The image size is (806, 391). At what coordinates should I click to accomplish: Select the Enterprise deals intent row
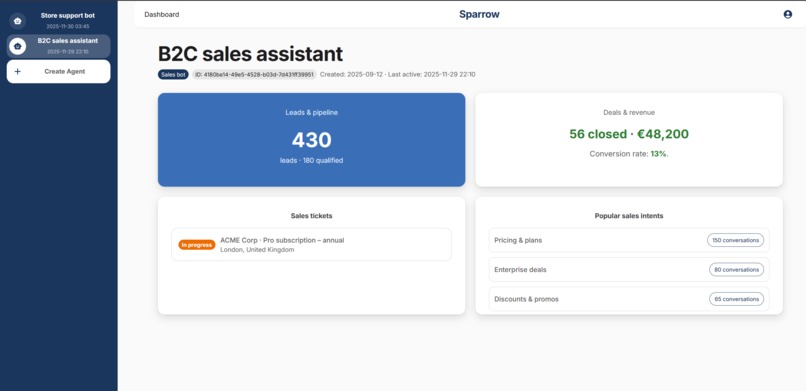click(x=629, y=269)
